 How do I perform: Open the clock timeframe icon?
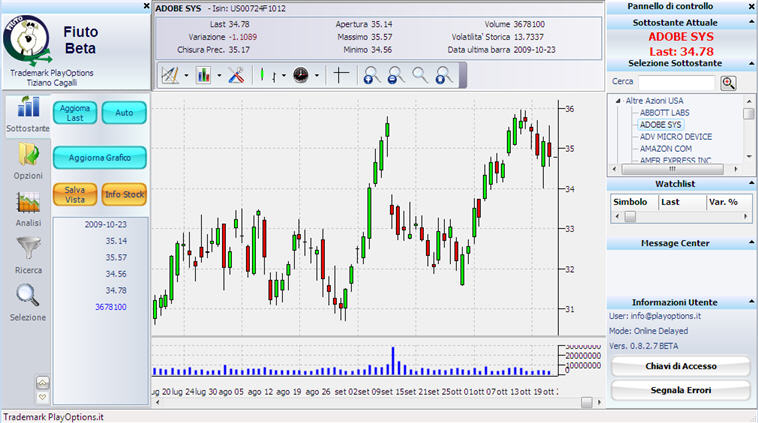301,75
